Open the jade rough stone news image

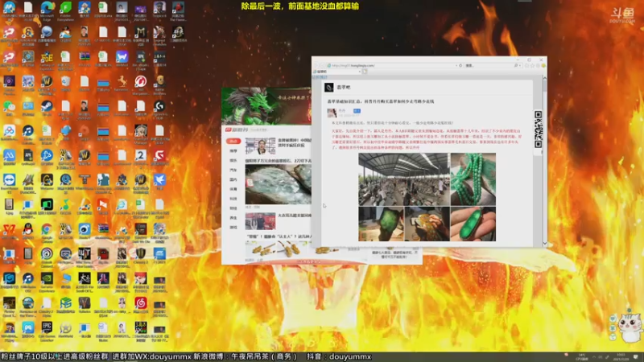tap(278, 184)
